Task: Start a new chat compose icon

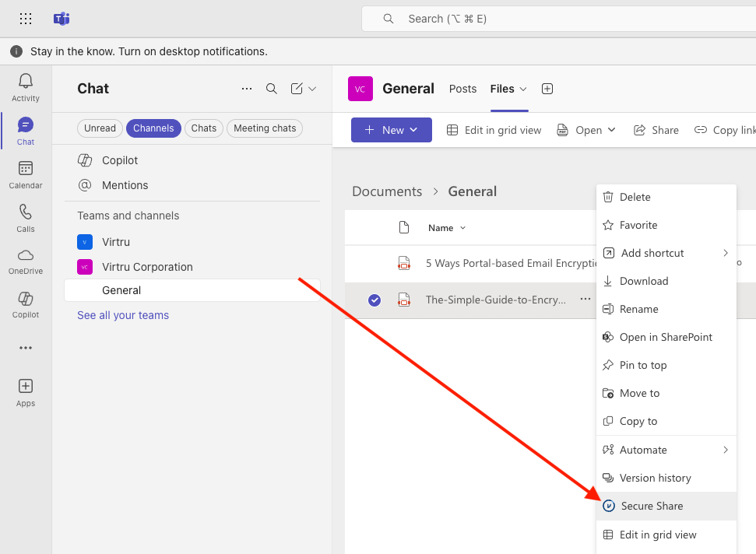Action: click(x=297, y=89)
